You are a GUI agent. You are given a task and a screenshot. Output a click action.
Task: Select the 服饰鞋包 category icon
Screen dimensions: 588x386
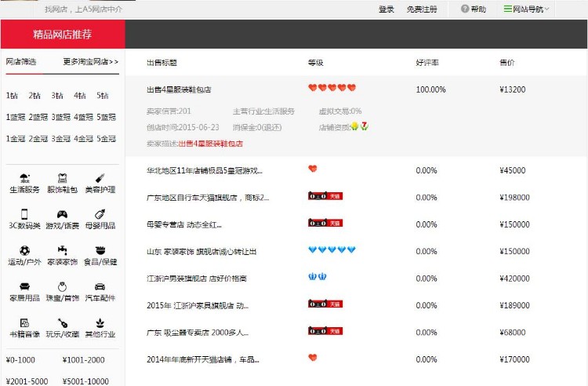[x=62, y=178]
